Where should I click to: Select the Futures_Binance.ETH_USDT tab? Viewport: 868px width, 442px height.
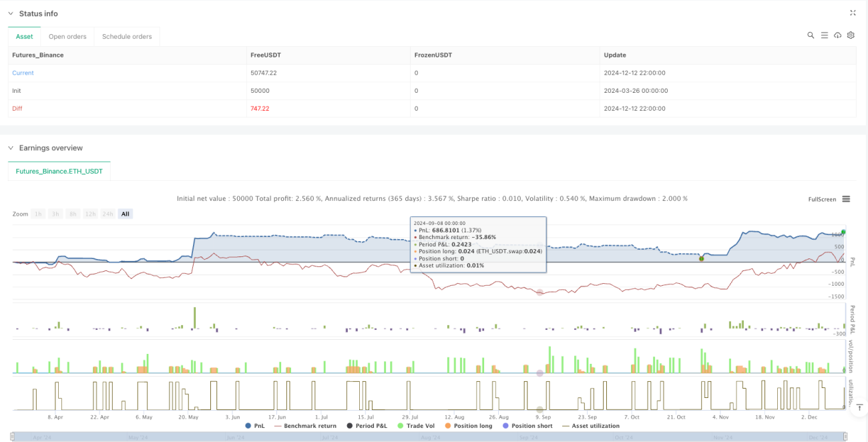[x=59, y=171]
